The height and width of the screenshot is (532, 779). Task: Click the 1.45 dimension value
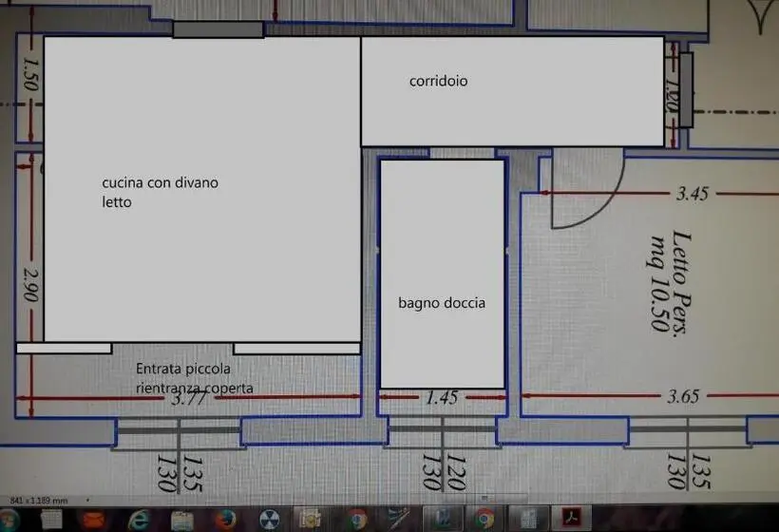pos(442,397)
